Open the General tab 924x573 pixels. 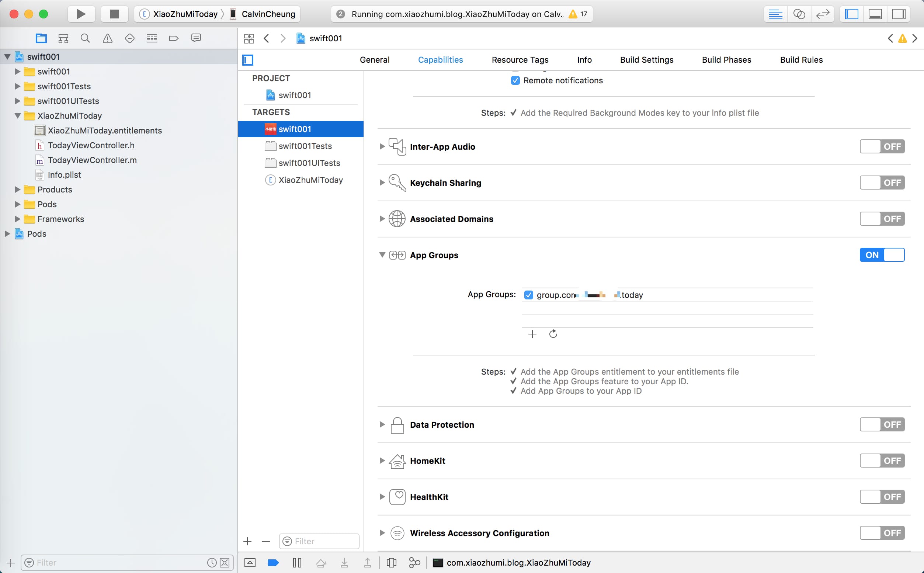tap(374, 60)
